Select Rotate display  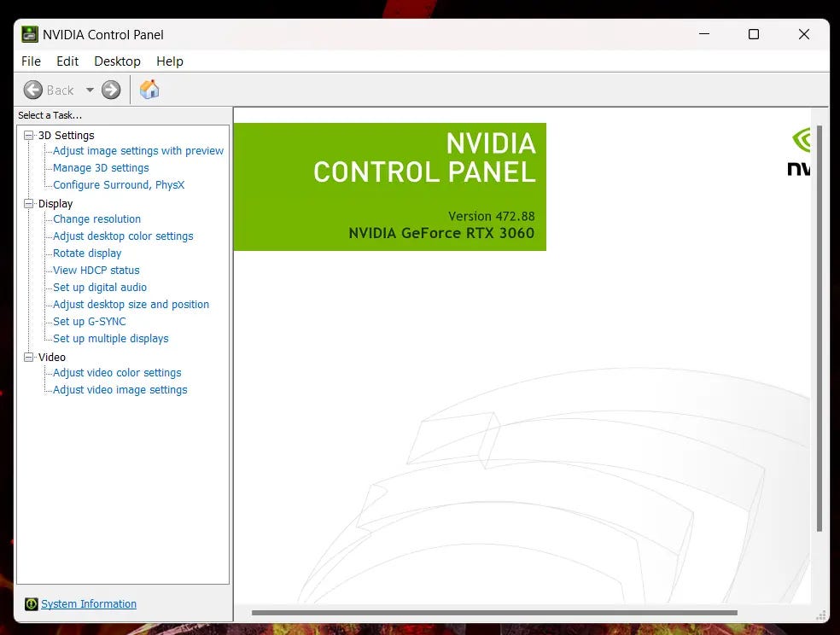tap(87, 253)
